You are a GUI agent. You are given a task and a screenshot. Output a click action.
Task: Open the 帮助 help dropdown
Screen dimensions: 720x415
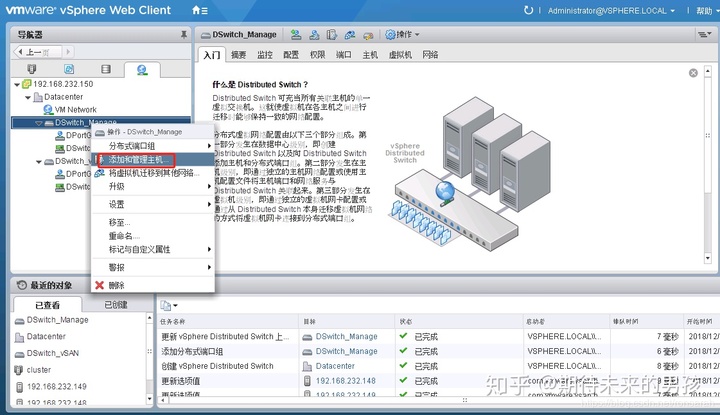706,10
